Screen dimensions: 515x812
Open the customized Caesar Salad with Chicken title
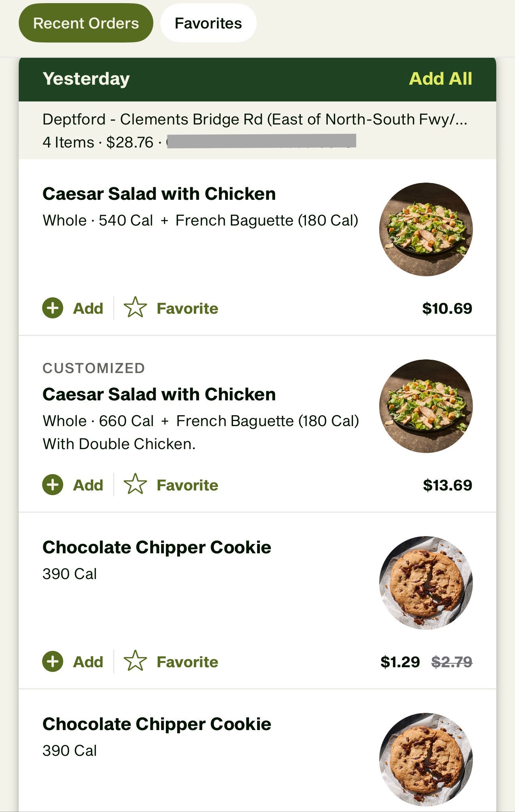pos(159,394)
